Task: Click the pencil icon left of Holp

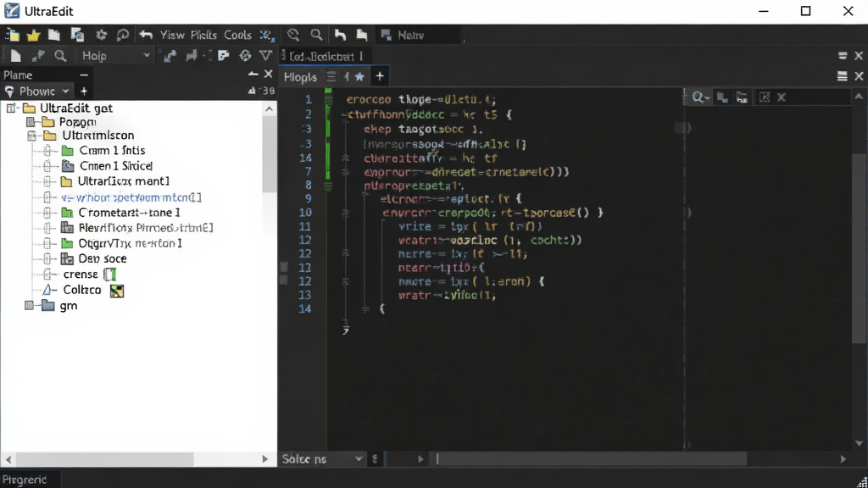Action: [37, 56]
